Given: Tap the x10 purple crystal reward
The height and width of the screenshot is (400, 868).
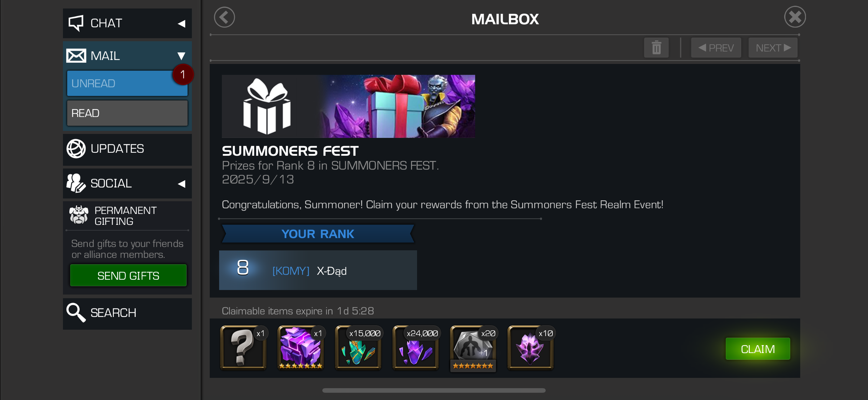Looking at the screenshot, I should click(530, 348).
